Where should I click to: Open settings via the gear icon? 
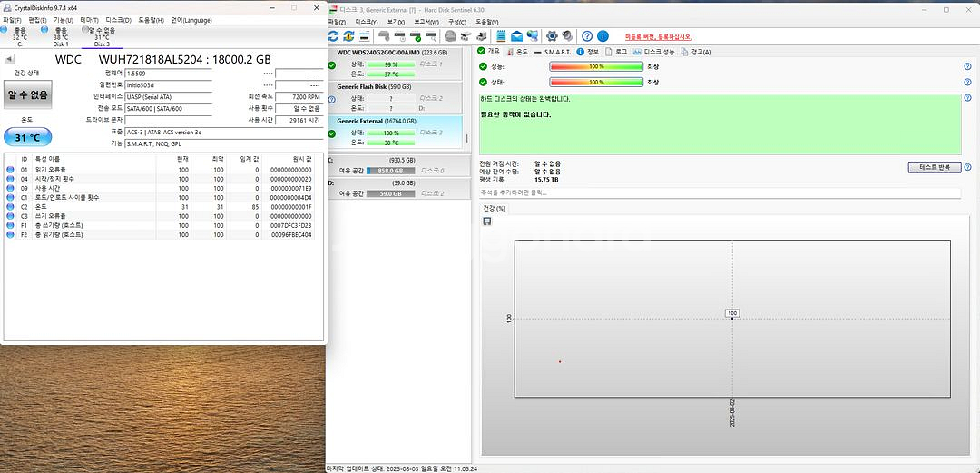[552, 35]
